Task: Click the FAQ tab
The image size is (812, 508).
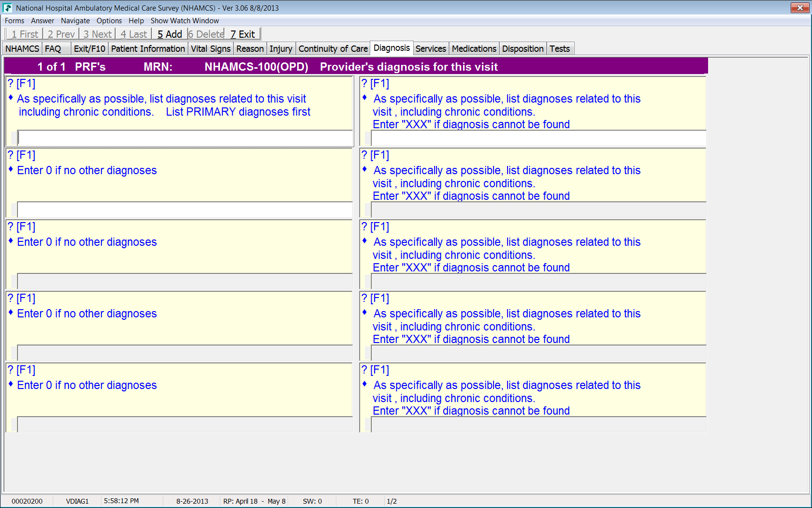Action: point(53,49)
